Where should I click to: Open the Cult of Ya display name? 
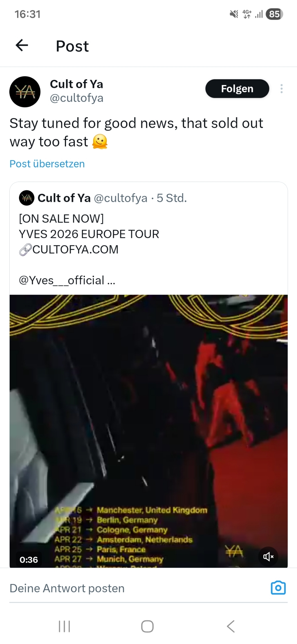[x=77, y=84]
